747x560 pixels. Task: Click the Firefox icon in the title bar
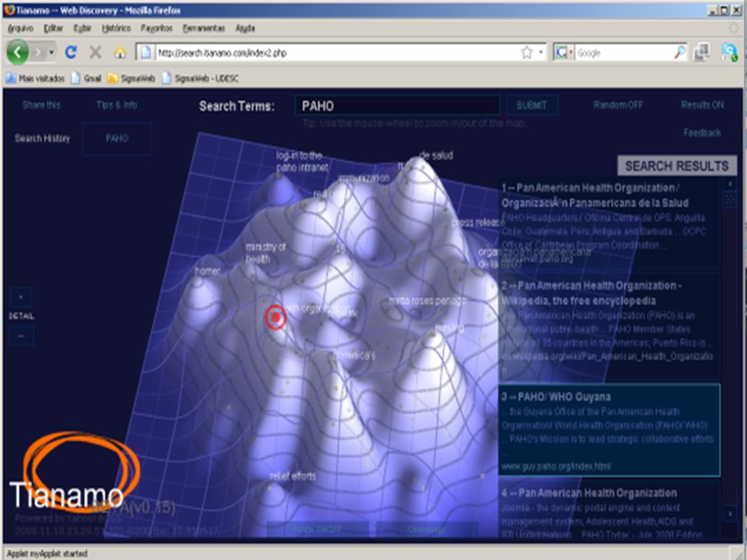(x=9, y=10)
